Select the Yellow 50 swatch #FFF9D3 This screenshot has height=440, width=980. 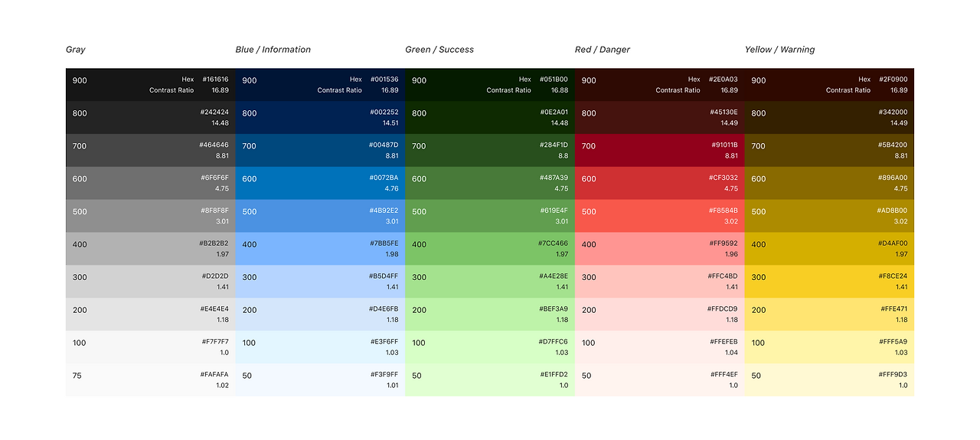click(x=830, y=380)
